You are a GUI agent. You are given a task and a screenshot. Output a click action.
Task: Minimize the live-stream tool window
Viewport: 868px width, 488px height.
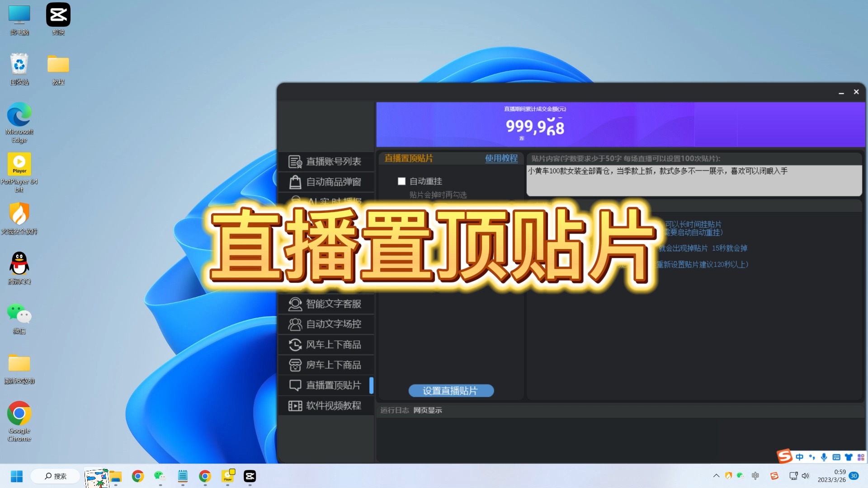[x=841, y=92]
